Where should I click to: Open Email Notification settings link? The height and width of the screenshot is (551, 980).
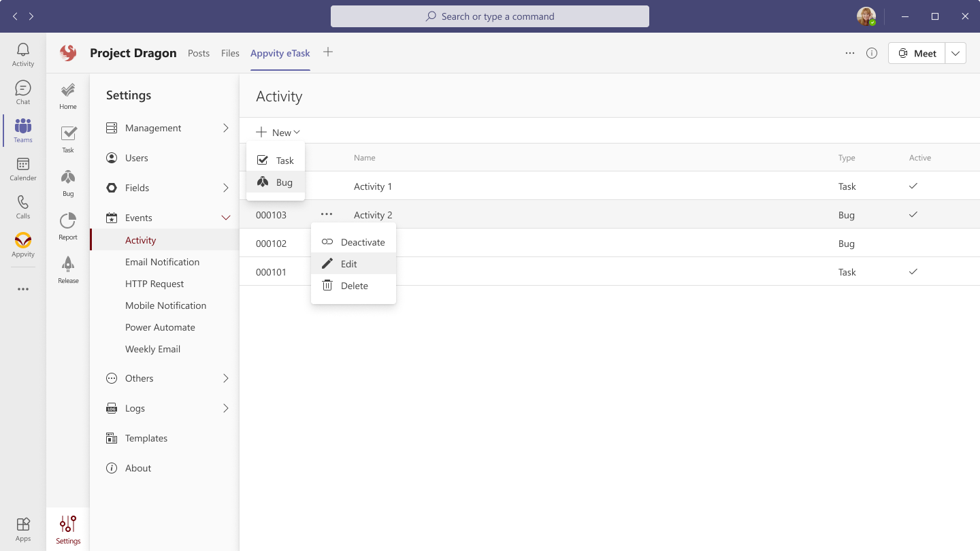pyautogui.click(x=162, y=262)
